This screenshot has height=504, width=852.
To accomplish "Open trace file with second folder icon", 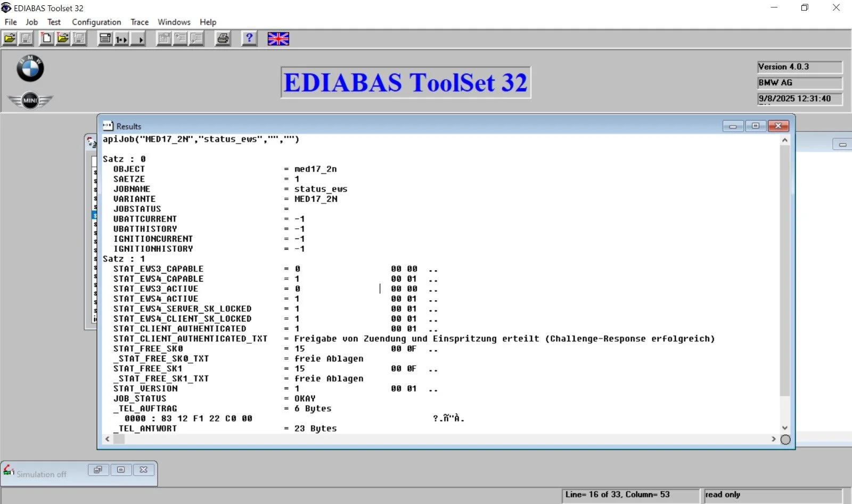I will [x=63, y=38].
